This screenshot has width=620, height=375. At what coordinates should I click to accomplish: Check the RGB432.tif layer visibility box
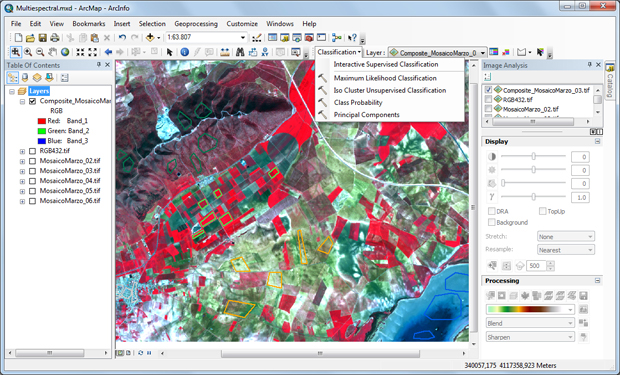pyautogui.click(x=32, y=151)
